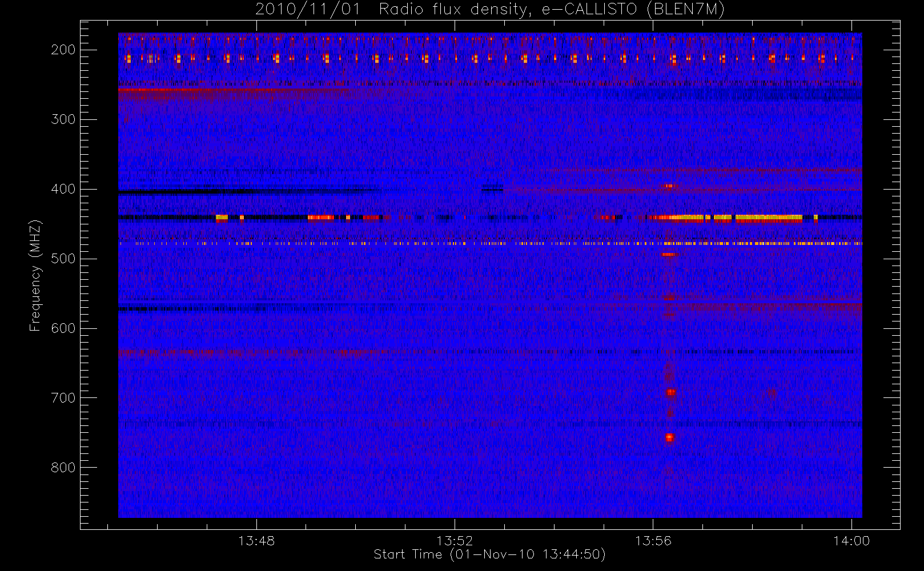Click the 300 MHz frequency tick label
This screenshot has width=924, height=571.
point(63,119)
